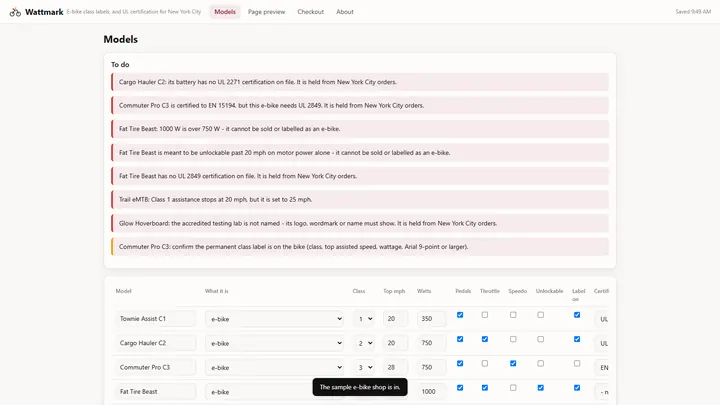This screenshot has height=405, width=720.
Task: Open What it is dropdown for Commuter Pro C3
Action: coord(274,367)
